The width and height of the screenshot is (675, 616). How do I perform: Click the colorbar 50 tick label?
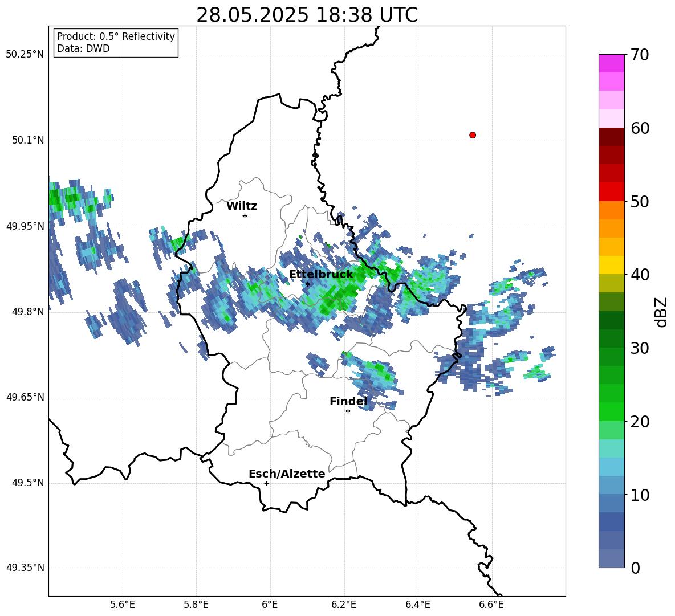(x=640, y=202)
